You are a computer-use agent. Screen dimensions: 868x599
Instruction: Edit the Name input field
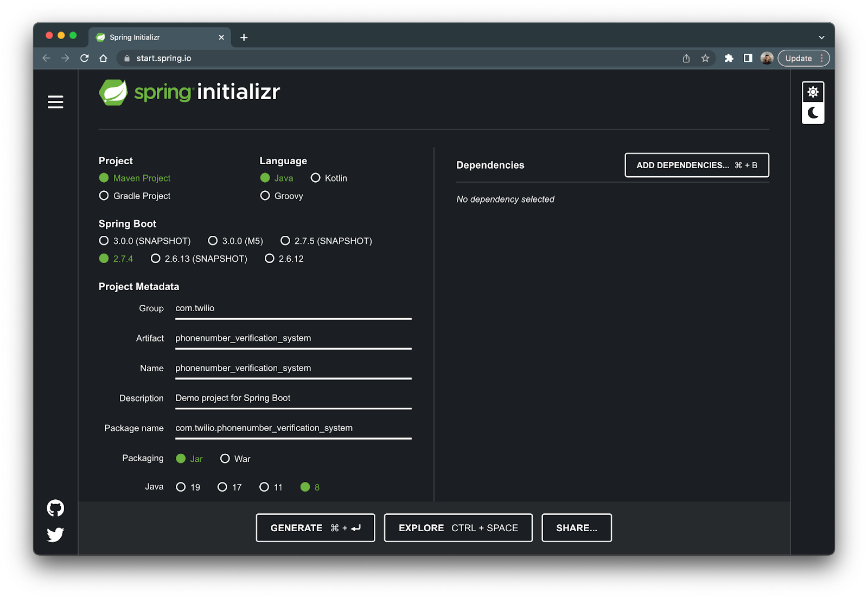[x=293, y=368]
